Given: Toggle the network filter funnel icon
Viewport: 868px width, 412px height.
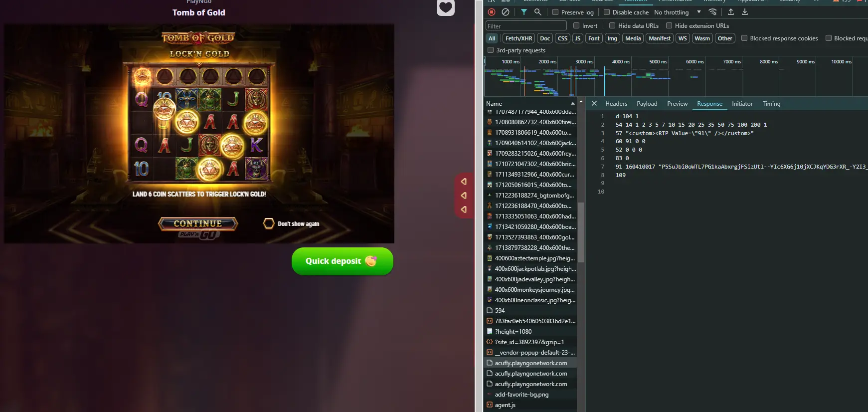Looking at the screenshot, I should coord(524,12).
